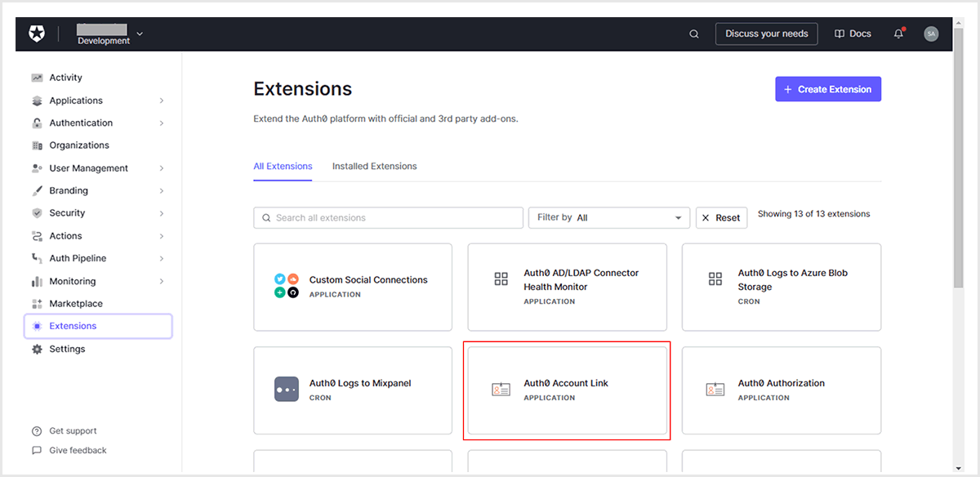Click the Marketplace grid icon
This screenshot has height=477, width=980.
[37, 304]
